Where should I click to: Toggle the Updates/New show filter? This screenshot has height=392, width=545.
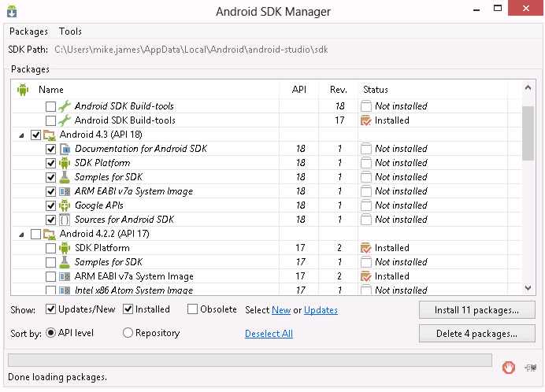coord(50,309)
